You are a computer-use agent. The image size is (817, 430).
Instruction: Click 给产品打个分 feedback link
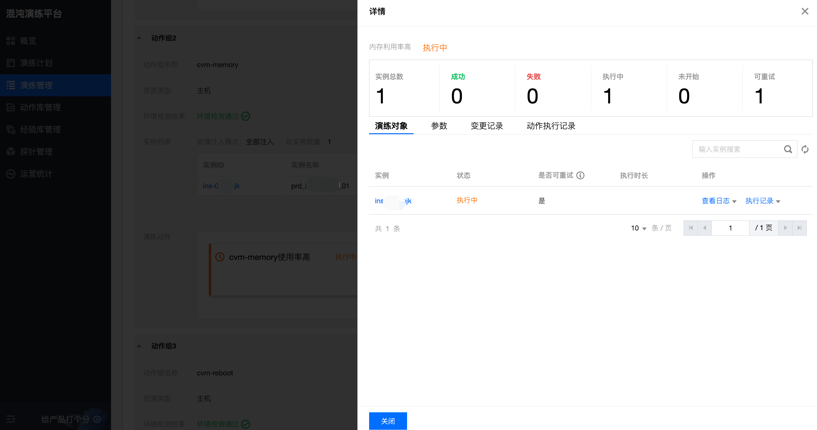pos(70,419)
